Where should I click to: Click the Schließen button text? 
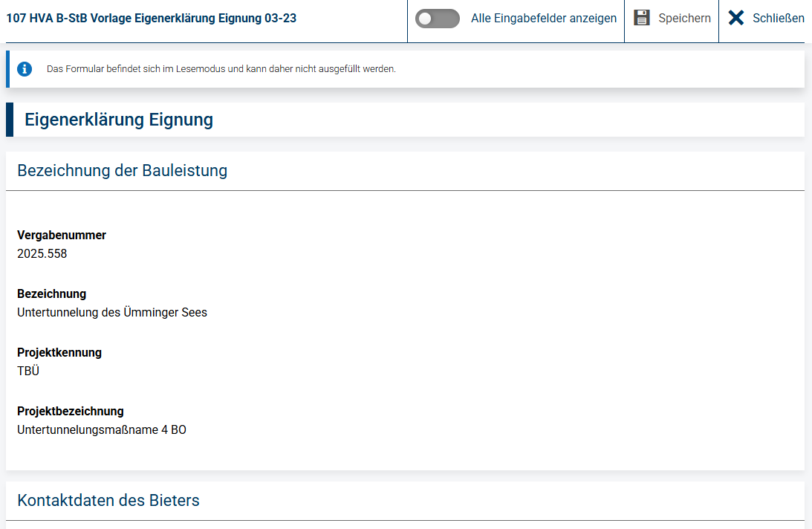pyautogui.click(x=778, y=18)
